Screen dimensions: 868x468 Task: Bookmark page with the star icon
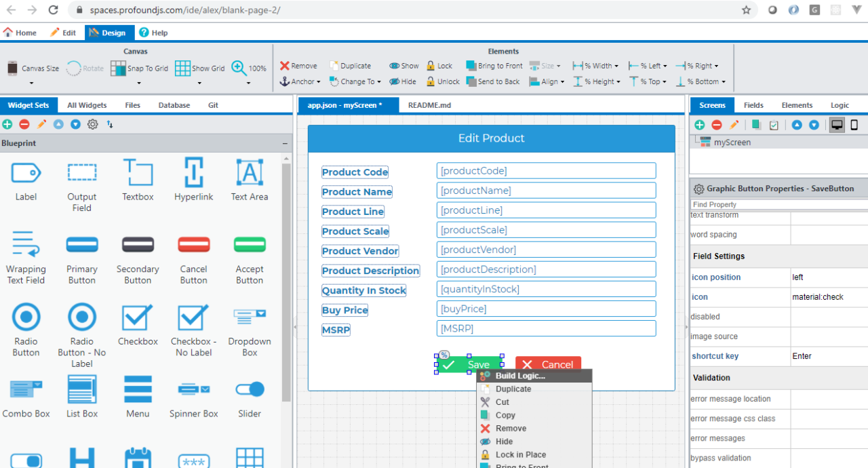746,10
